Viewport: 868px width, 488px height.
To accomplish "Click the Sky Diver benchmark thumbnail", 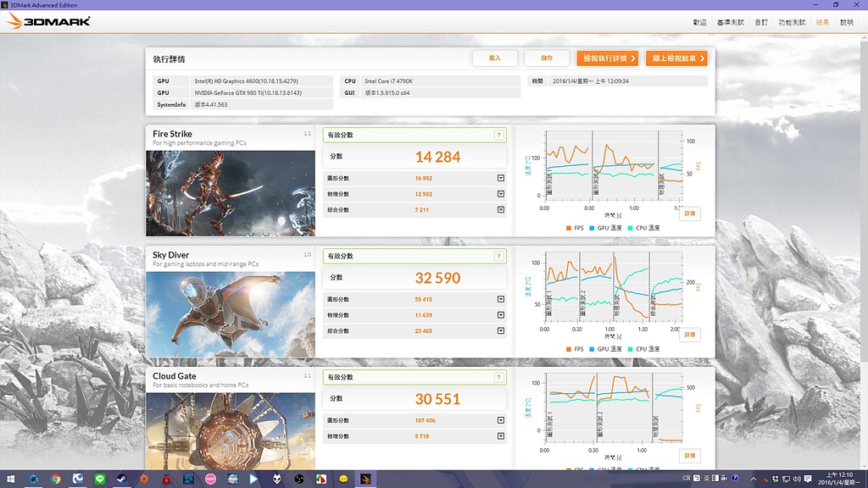I will (x=231, y=314).
